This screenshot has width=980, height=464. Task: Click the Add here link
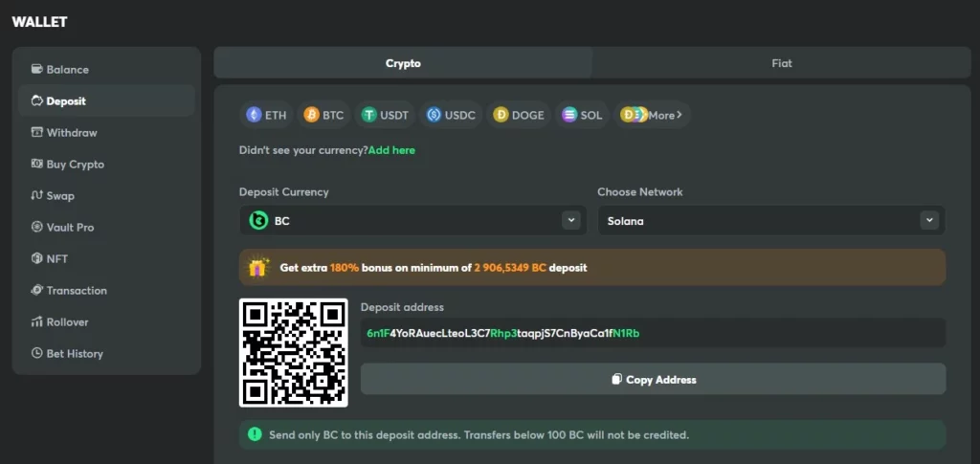pyautogui.click(x=391, y=150)
